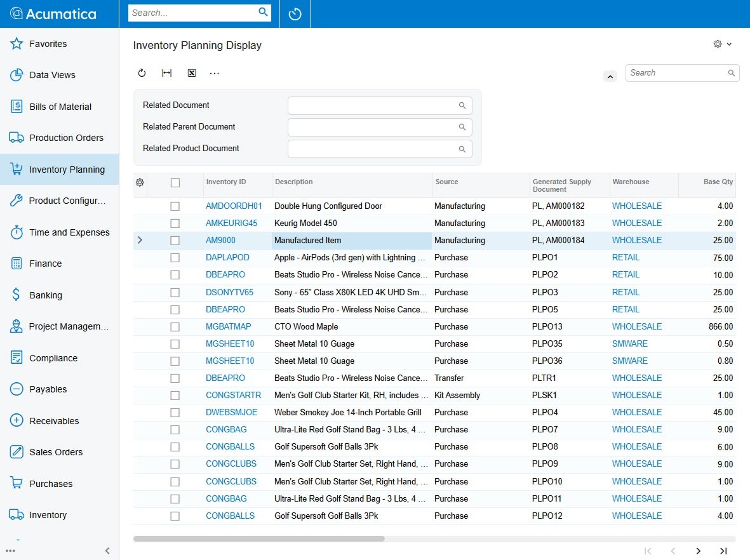Refresh the Inventory Planning grid
Screen dimensions: 750x560
142,72
